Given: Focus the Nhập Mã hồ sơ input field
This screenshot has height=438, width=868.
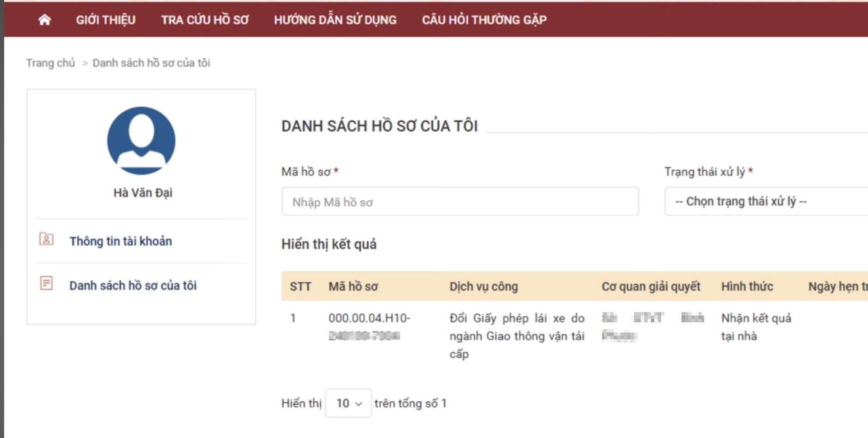Looking at the screenshot, I should coord(460,202).
